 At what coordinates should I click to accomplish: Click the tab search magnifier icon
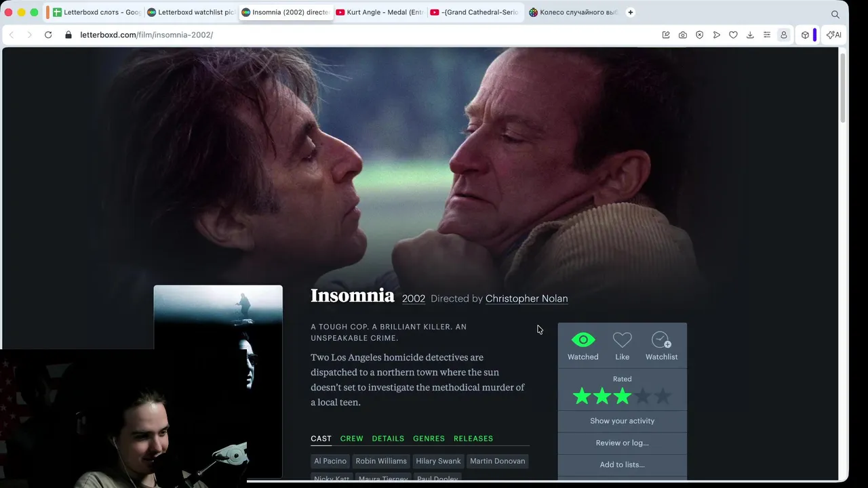(x=835, y=14)
